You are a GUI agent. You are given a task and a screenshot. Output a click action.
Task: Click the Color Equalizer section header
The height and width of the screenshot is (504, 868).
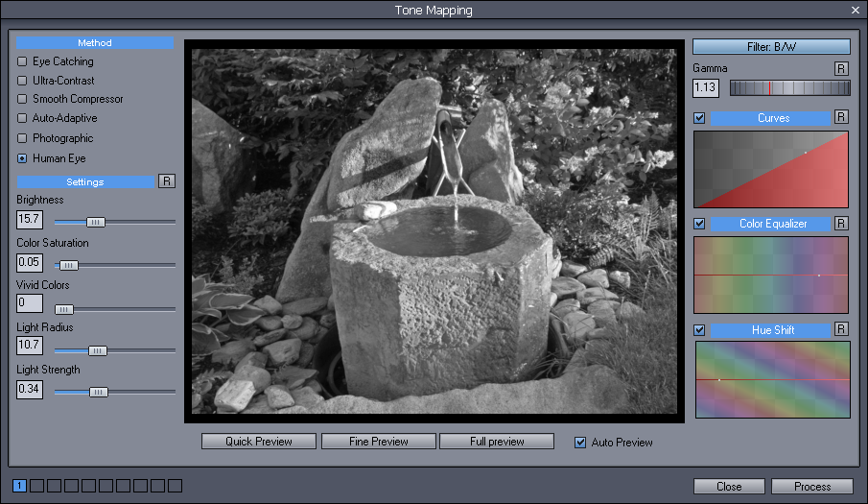[772, 224]
